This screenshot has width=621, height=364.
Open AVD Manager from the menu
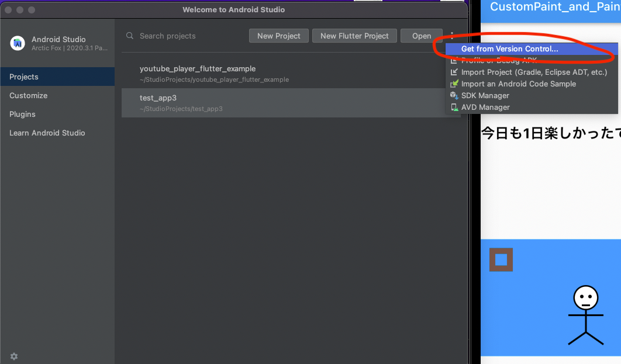(x=532, y=108)
